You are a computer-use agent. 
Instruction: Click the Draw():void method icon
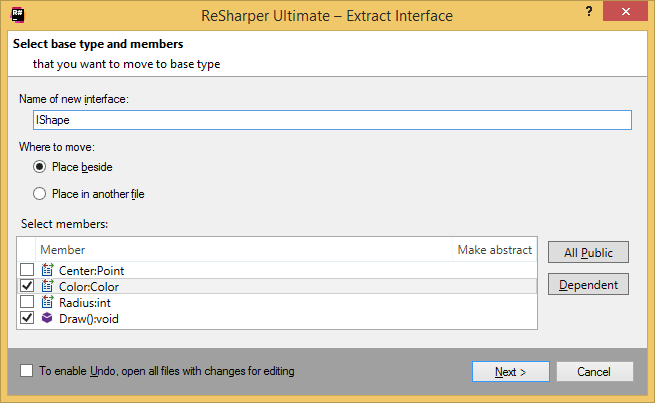[x=47, y=318]
